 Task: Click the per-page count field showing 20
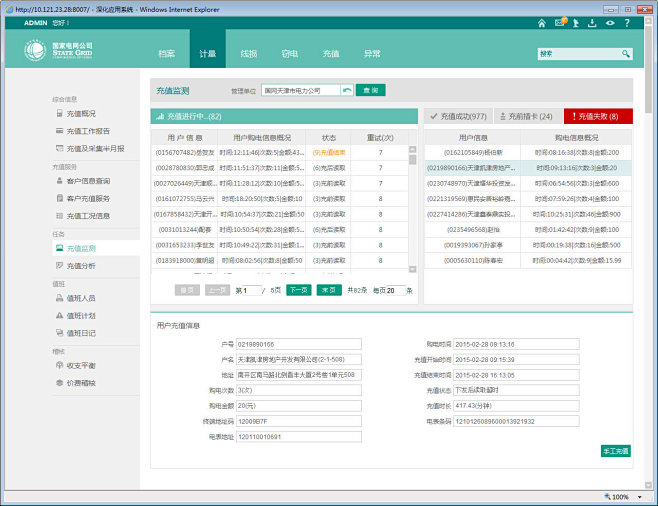[395, 290]
